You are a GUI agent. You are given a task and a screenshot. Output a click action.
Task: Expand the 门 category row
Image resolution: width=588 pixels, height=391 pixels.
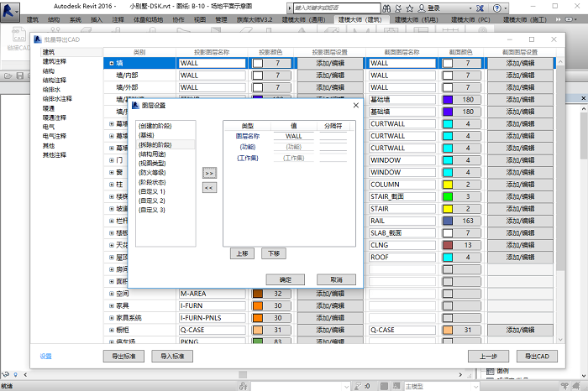(x=112, y=160)
